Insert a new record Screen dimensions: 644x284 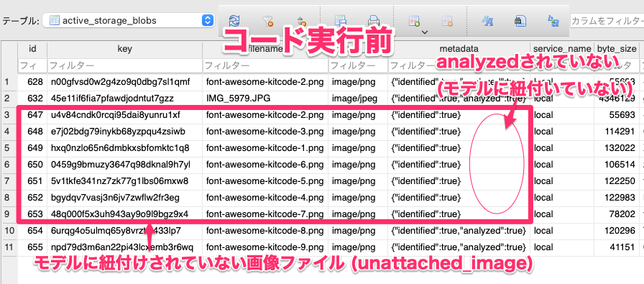(x=414, y=21)
